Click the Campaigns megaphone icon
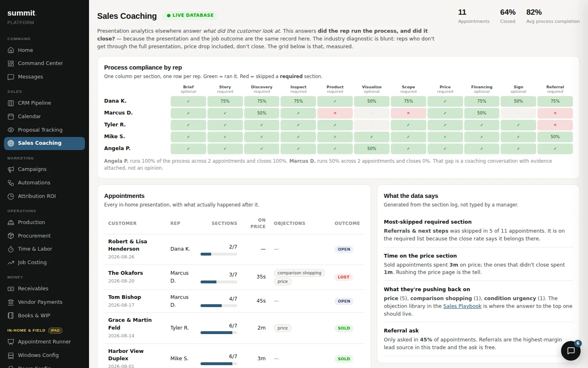The image size is (588, 368). click(11, 169)
